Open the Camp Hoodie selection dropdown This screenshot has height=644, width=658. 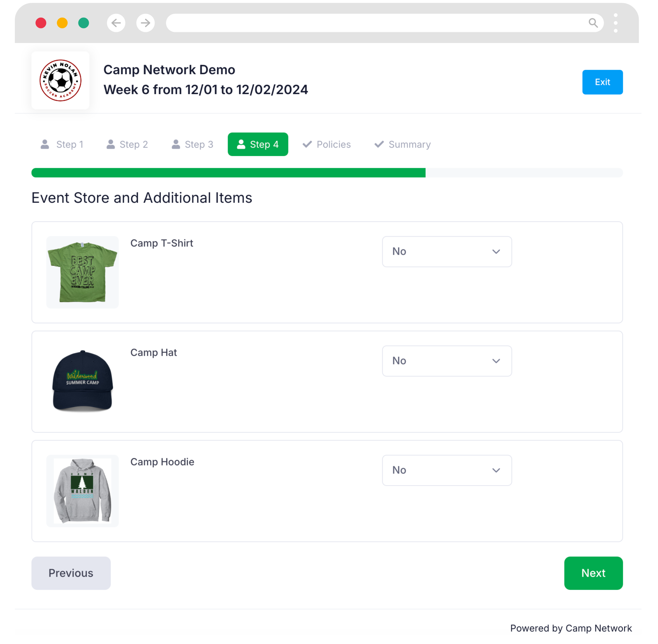[x=447, y=470]
